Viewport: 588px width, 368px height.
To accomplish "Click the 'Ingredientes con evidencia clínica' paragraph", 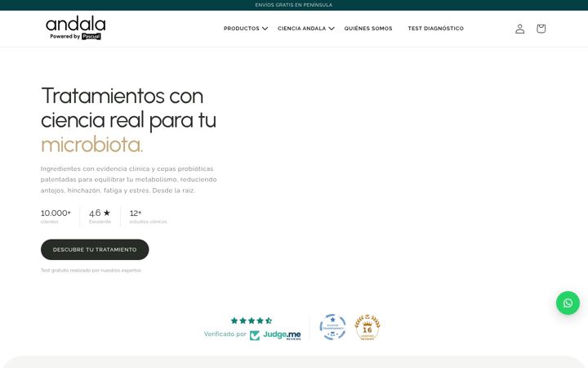I will click(129, 179).
